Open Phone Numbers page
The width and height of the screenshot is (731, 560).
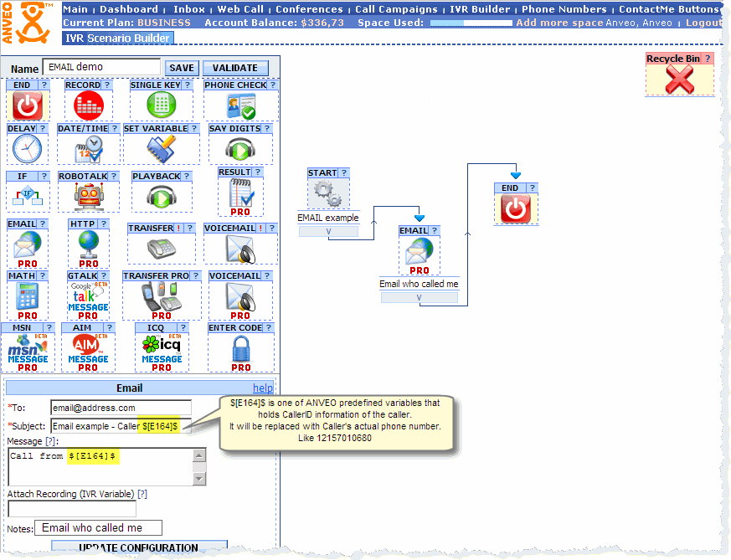click(564, 9)
